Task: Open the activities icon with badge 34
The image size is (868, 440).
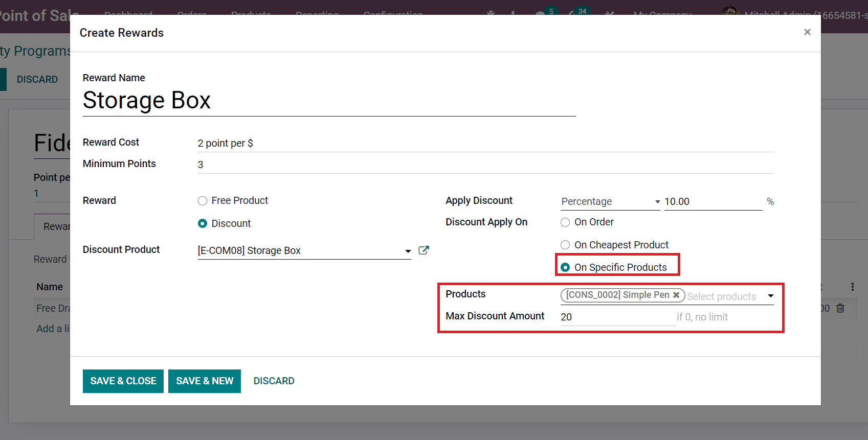Action: click(580, 13)
